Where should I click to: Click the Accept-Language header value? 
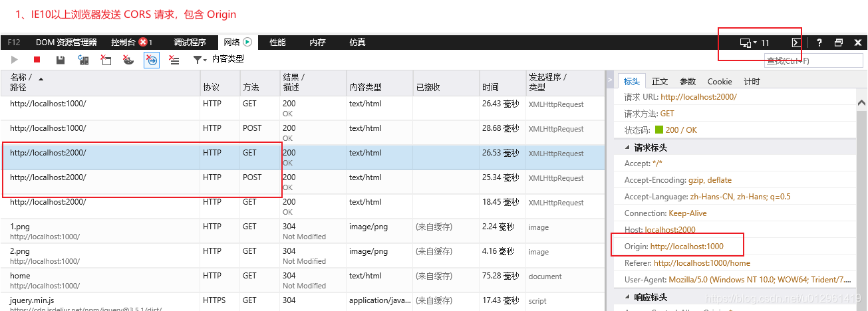740,197
